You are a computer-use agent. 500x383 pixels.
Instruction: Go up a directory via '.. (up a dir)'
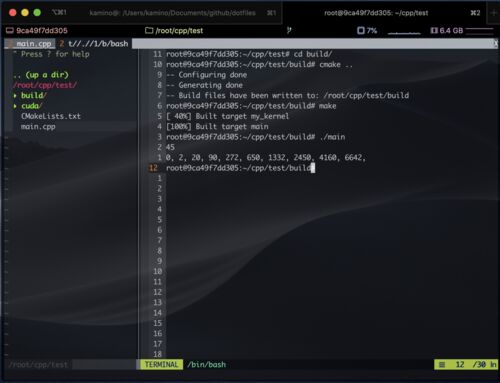click(x=41, y=75)
